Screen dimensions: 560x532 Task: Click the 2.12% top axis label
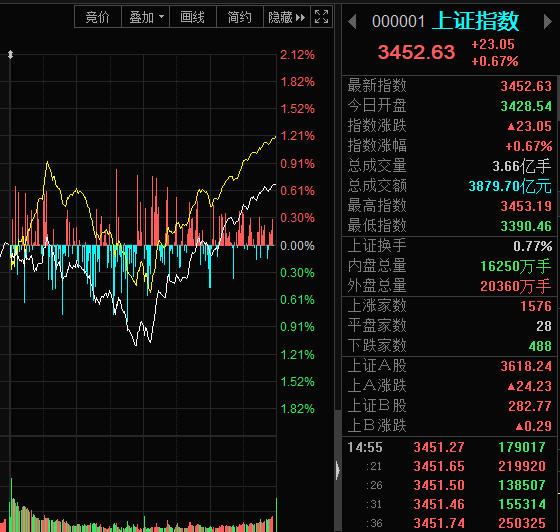tap(297, 55)
